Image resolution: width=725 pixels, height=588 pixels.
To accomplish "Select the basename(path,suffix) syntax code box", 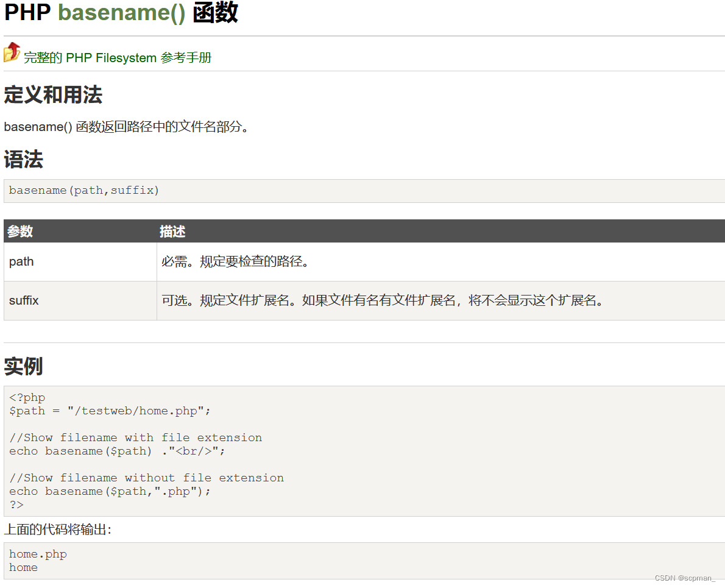I will tap(83, 190).
